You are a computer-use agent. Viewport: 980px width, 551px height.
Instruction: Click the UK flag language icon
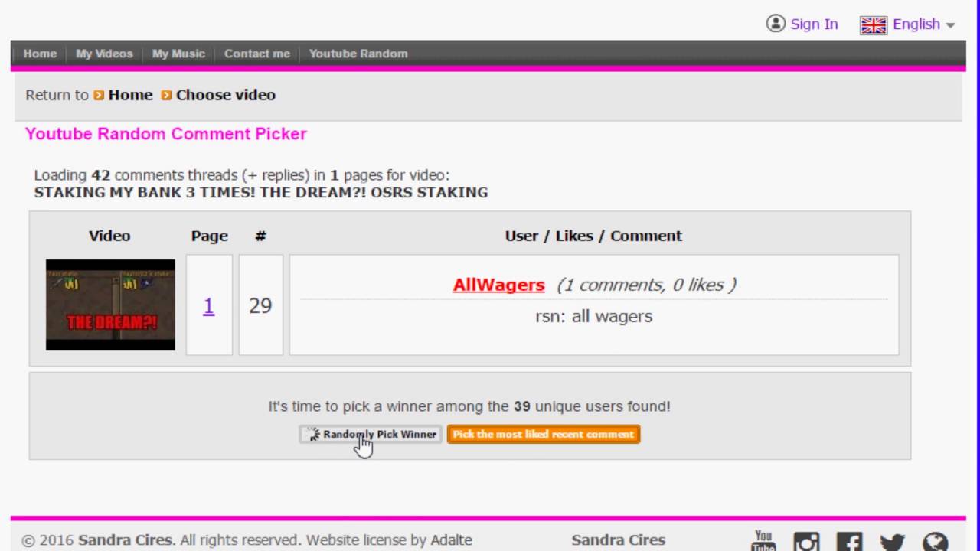tap(874, 25)
